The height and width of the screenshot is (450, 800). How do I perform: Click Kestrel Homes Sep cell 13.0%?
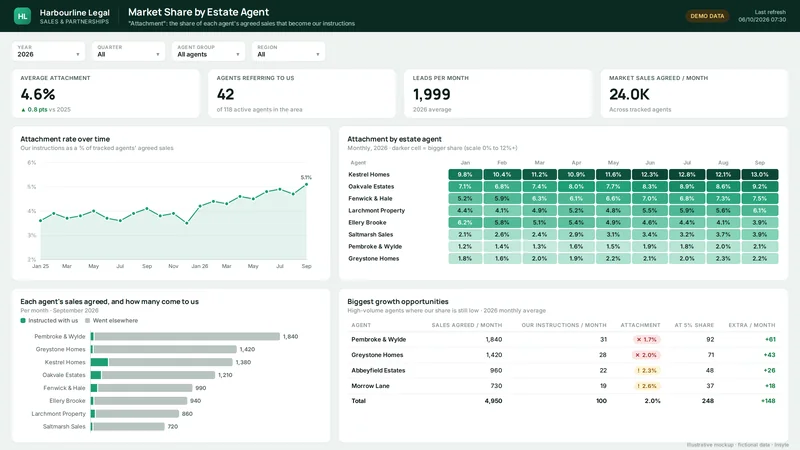760,174
